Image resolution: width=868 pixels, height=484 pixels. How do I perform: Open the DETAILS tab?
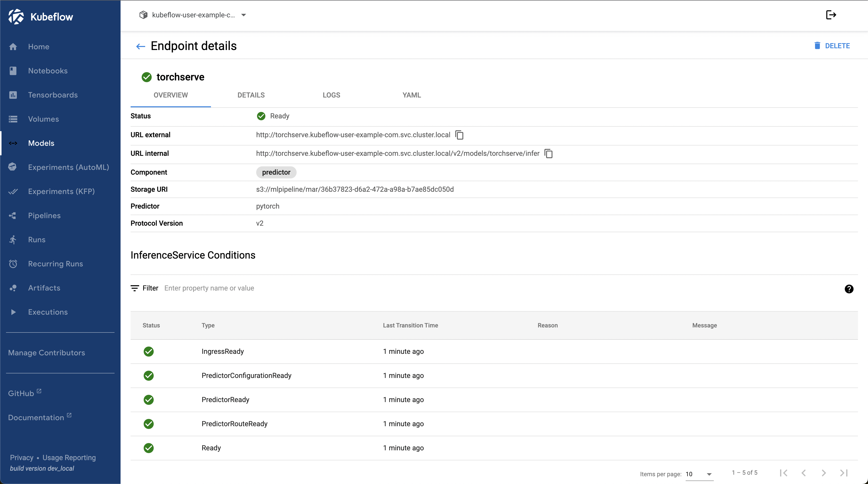point(251,95)
